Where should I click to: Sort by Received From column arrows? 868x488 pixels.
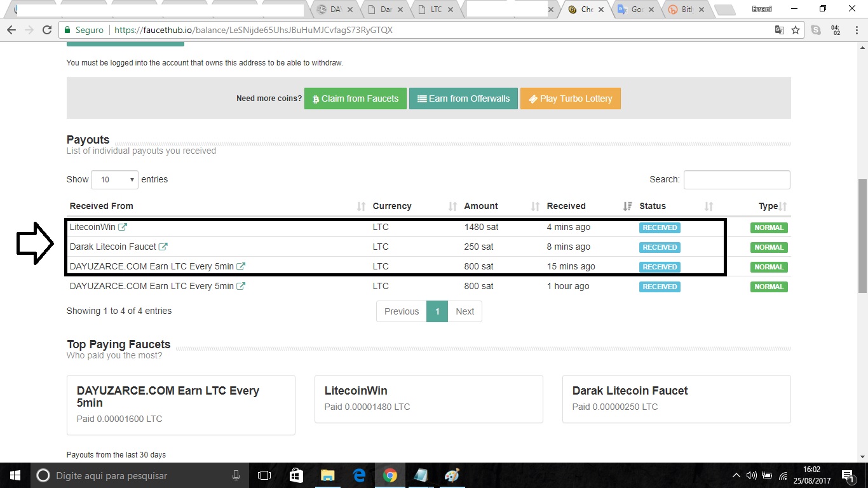click(x=361, y=206)
